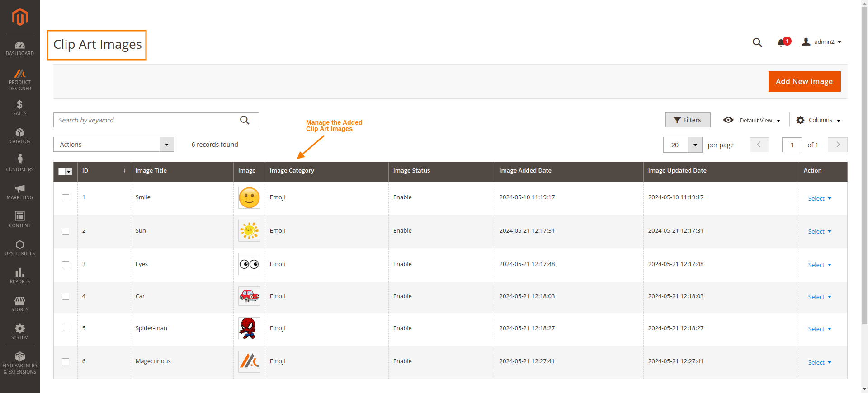The width and height of the screenshot is (868, 393).
Task: Open the Default View dropdown
Action: click(x=752, y=120)
